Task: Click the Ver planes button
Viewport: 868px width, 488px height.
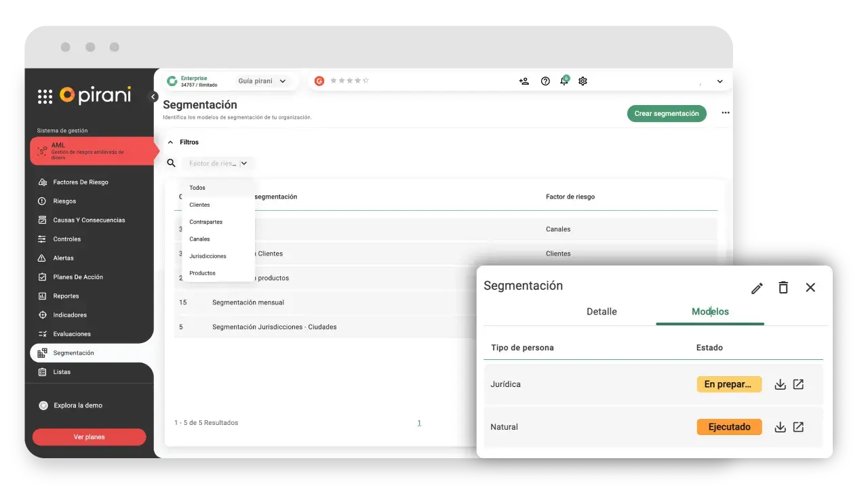Action: click(x=89, y=437)
